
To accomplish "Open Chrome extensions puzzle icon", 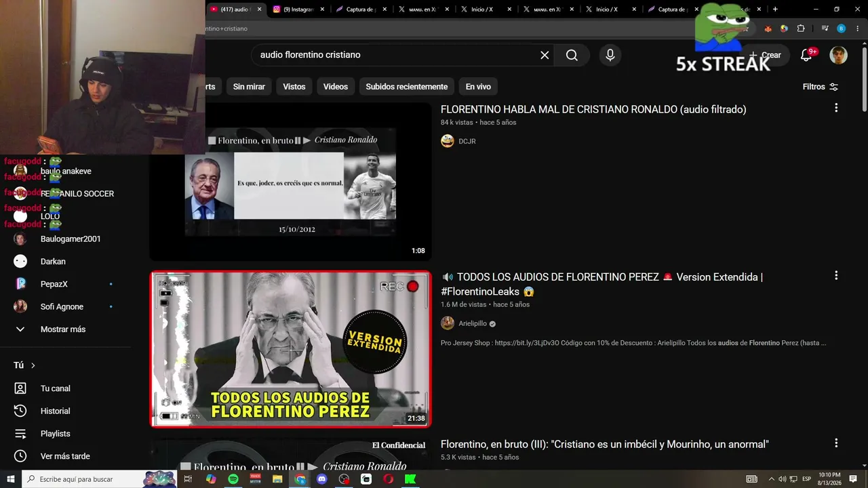I will (801, 28).
